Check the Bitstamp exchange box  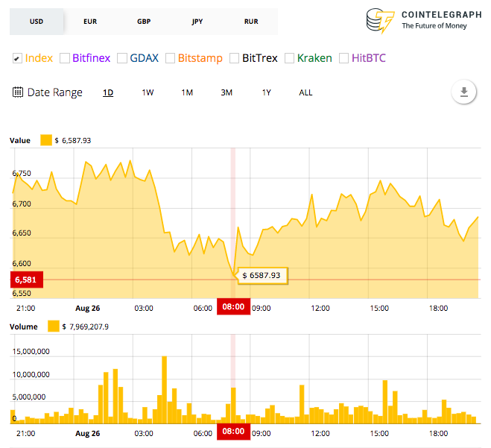click(x=171, y=58)
